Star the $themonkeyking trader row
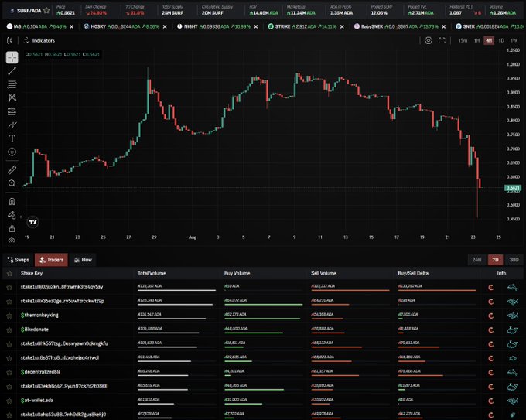Viewport: 526px width, 420px height. (9, 316)
